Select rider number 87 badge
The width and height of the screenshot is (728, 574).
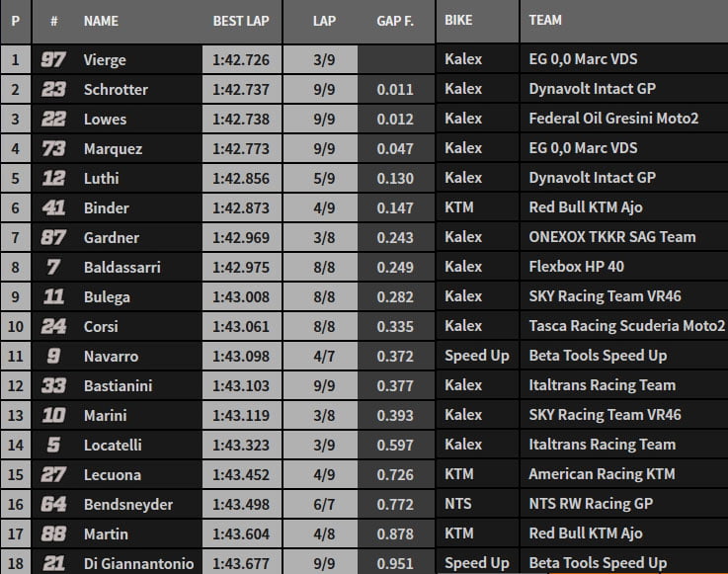pos(54,237)
